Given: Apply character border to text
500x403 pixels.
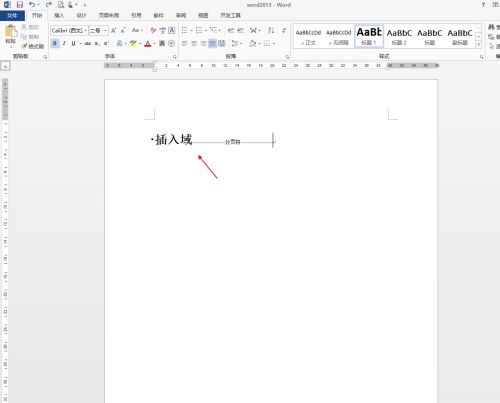Looking at the screenshot, I should 172,31.
